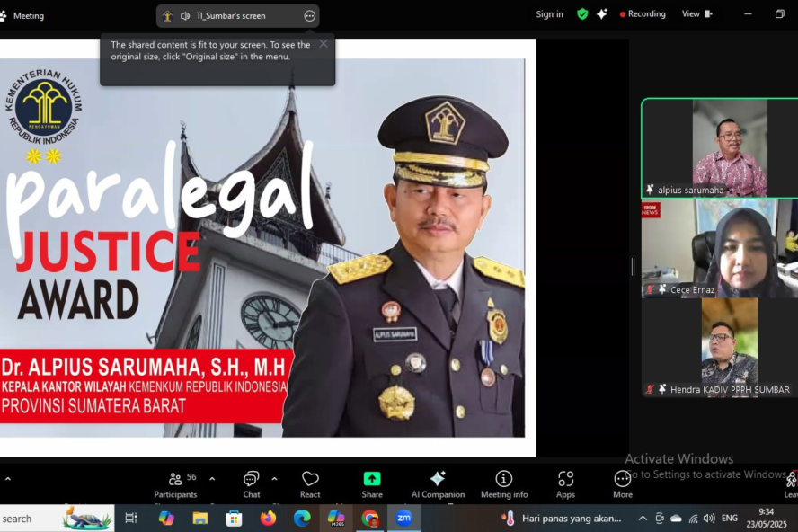Open shared screen options ellipsis menu
Viewport: 798px width, 532px height.
(x=310, y=16)
